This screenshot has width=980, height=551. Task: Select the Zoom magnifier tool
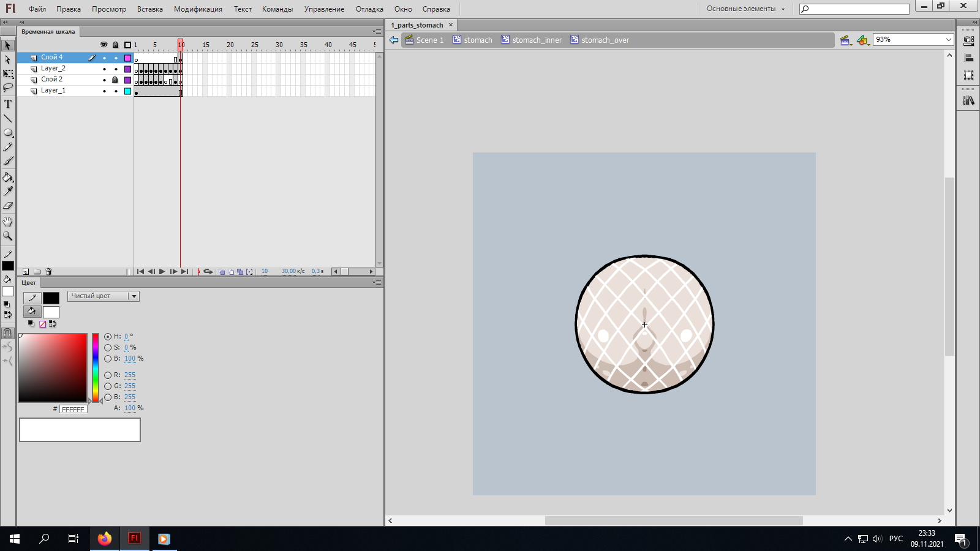(8, 236)
